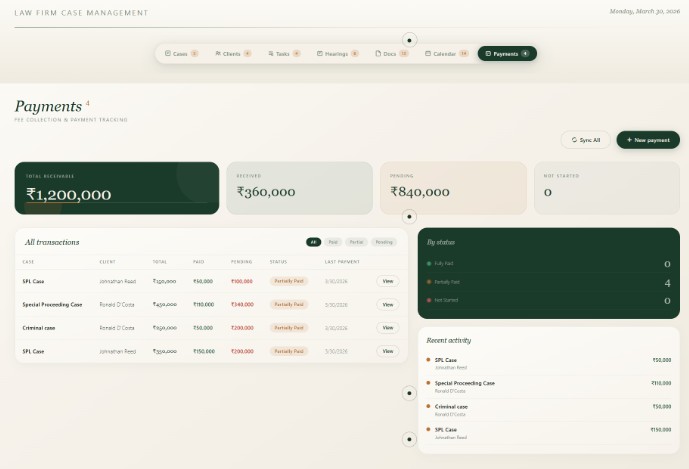View the Special Proceeding Case transaction
The image size is (689, 469).
388,305
